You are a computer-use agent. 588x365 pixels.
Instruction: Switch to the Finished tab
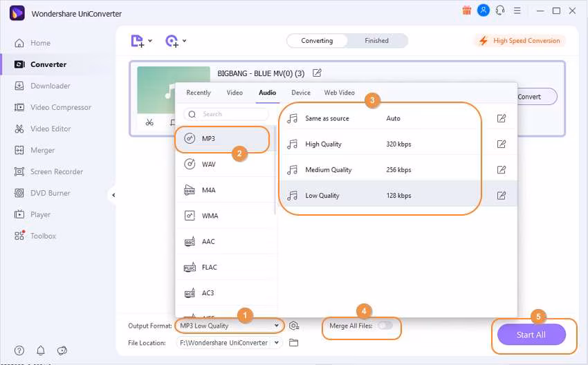click(376, 41)
